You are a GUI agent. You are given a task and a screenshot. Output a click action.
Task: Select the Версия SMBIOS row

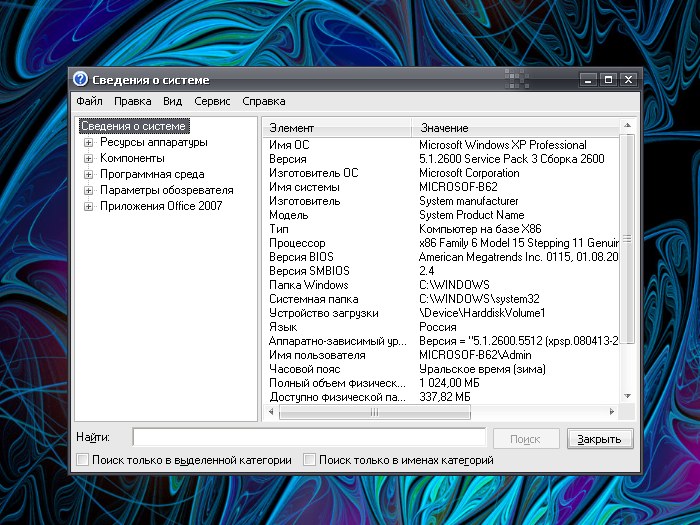coord(442,271)
